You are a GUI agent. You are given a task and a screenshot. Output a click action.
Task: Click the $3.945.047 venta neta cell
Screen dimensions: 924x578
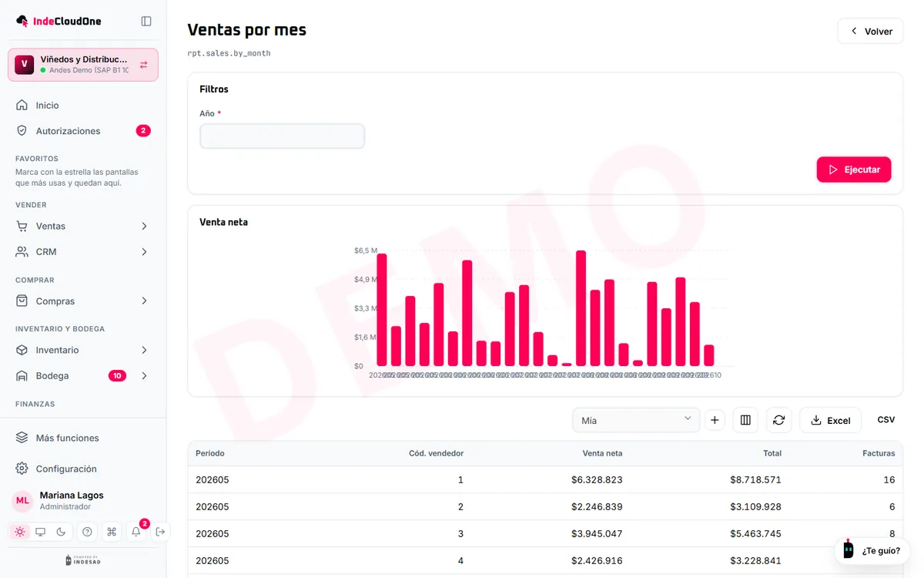pyautogui.click(x=597, y=533)
